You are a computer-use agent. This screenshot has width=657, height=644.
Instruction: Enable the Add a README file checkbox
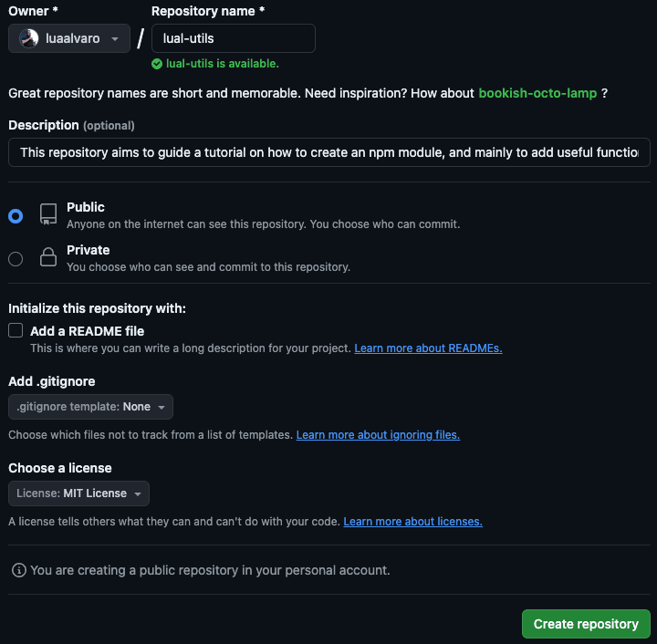coord(16,331)
